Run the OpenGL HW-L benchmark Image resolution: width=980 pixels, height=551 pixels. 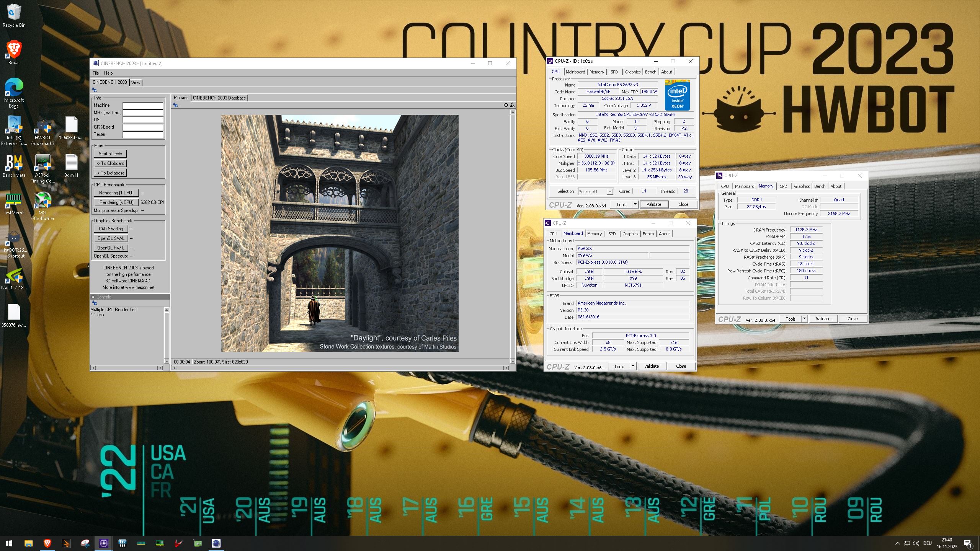tap(111, 248)
